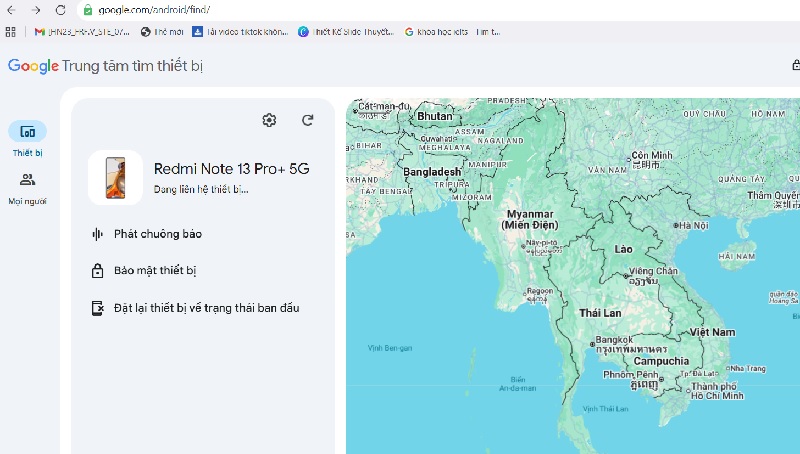Open the bookmarks apps grid icon

11,32
